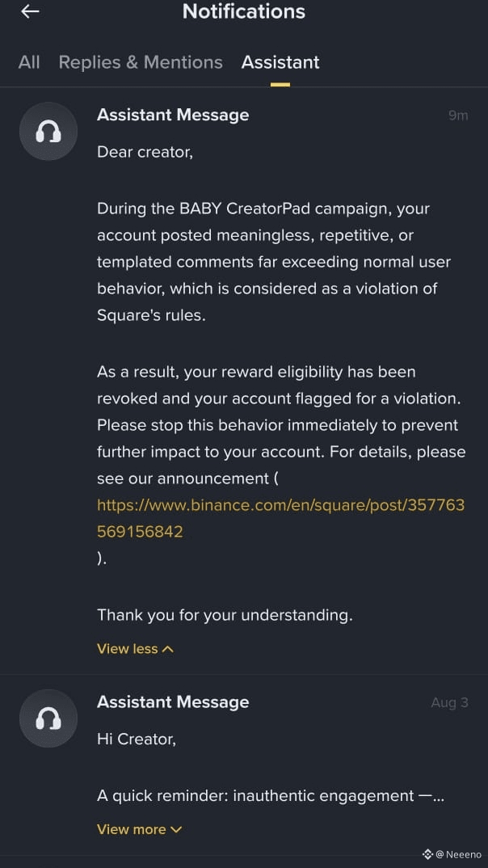Switch to the All tab
The image size is (488, 868).
pyautogui.click(x=29, y=62)
